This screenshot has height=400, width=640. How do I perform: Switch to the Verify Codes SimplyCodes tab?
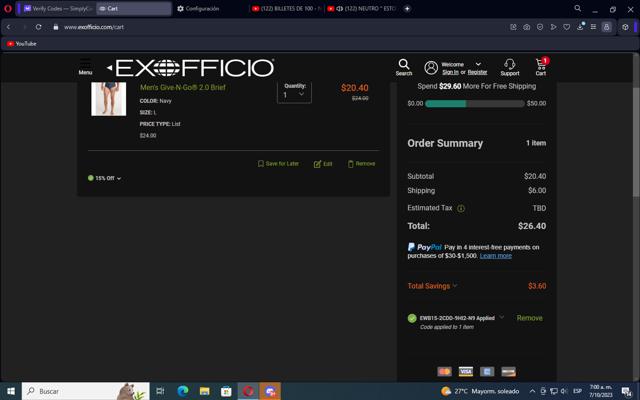[57, 9]
